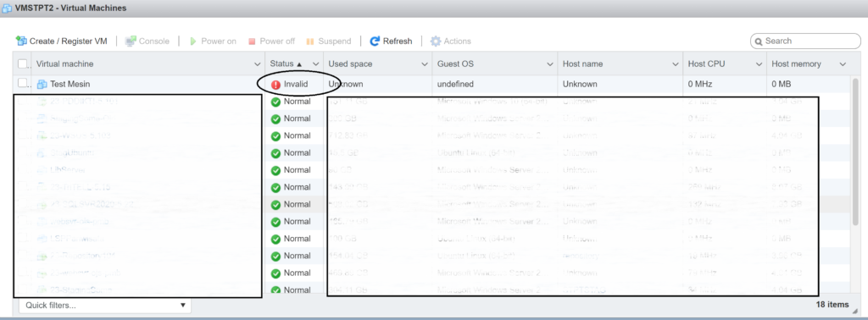The image size is (868, 320).
Task: Click the Console button label
Action: 154,41
